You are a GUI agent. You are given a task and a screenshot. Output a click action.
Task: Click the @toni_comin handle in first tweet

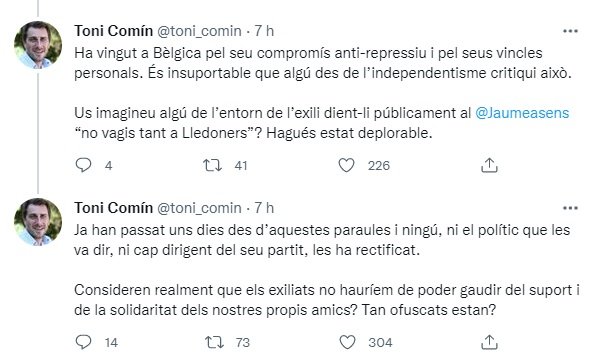point(199,31)
